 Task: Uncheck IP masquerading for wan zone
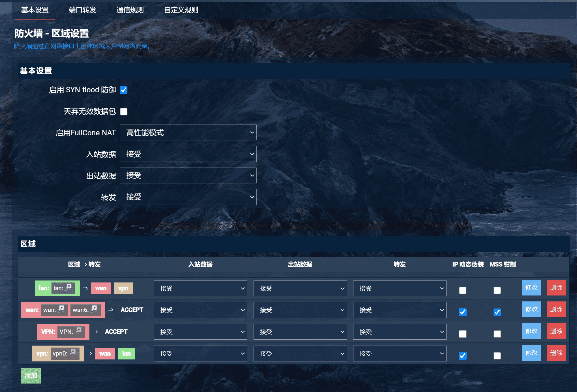462,312
